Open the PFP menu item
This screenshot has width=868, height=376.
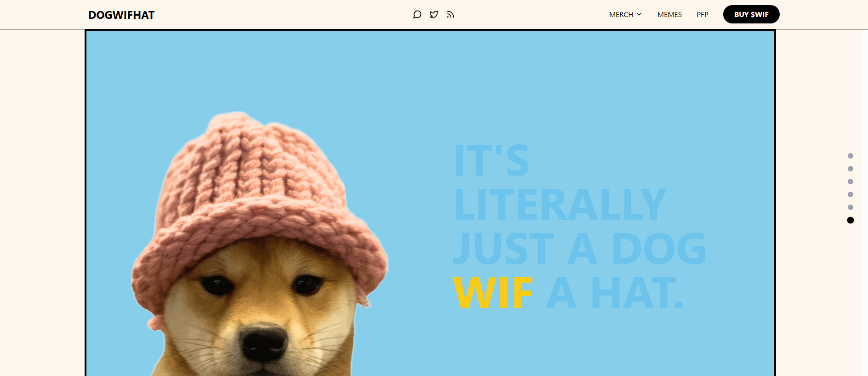click(x=702, y=15)
